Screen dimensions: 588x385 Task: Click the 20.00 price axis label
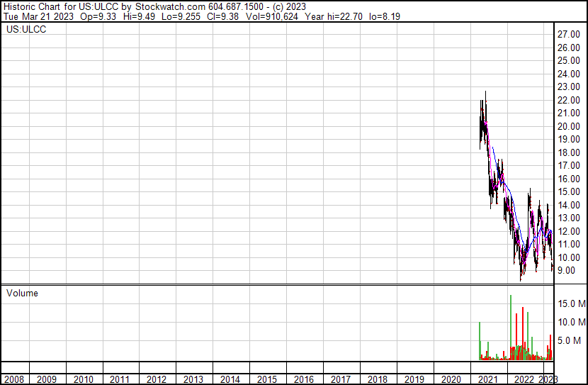click(x=569, y=126)
